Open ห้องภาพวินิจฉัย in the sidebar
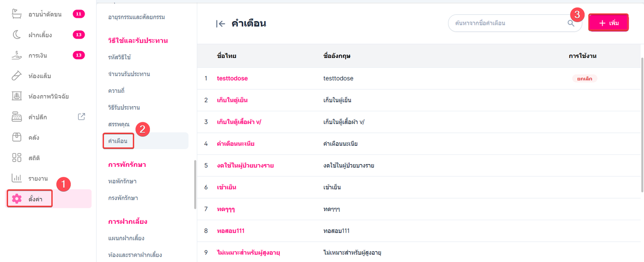644x262 pixels. [48, 97]
